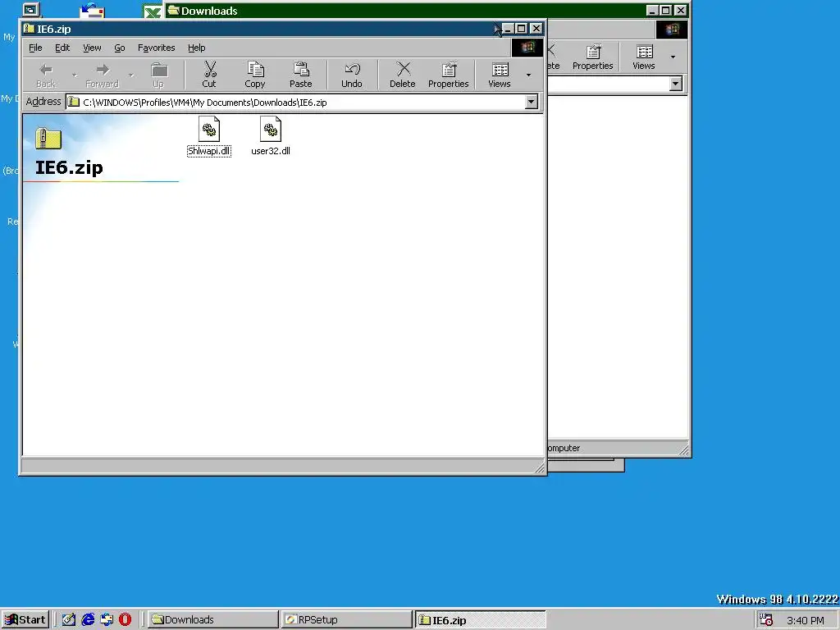Open the Help menu
Image resolution: width=840 pixels, height=630 pixels.
[x=197, y=48]
